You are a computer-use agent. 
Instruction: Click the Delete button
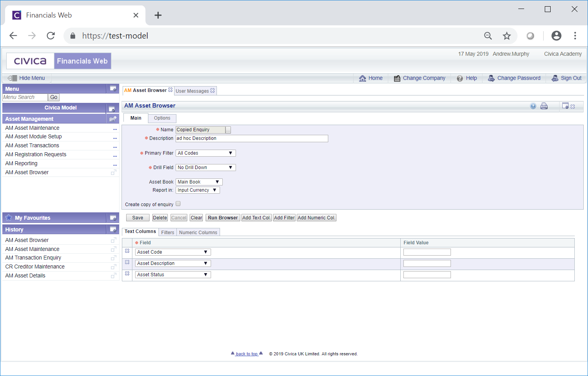pyautogui.click(x=160, y=218)
